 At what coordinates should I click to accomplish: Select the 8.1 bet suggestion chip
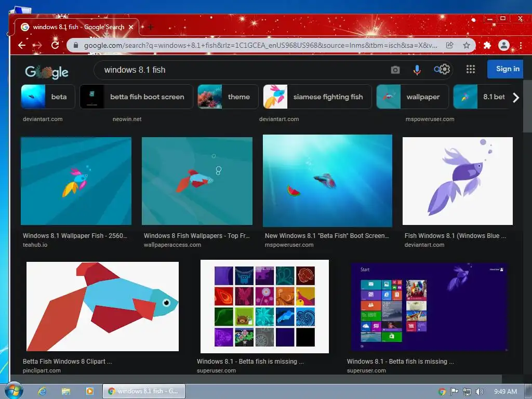pos(481,97)
